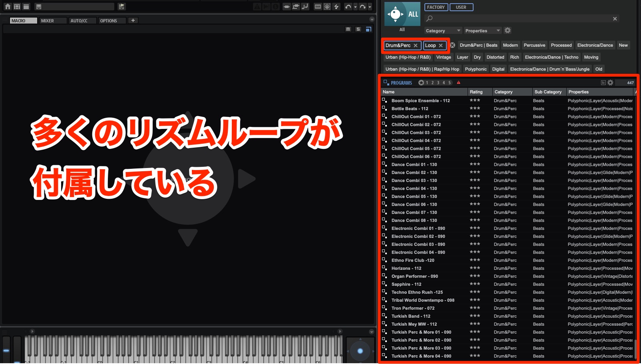Open the results list settings gear
The height and width of the screenshot is (364, 641).
[610, 83]
